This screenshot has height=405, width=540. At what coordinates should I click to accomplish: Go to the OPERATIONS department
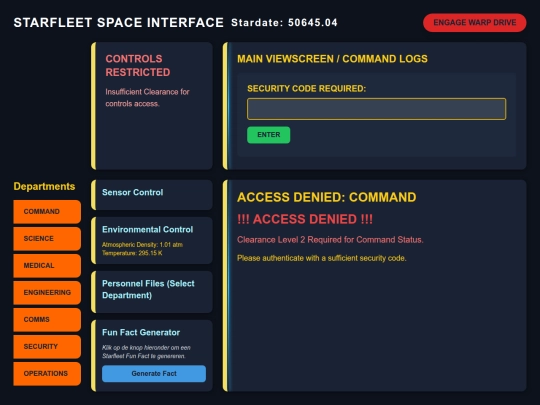(47, 374)
